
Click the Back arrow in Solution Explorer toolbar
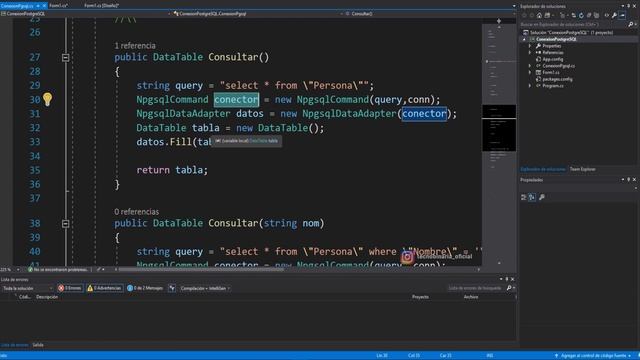click(x=524, y=16)
